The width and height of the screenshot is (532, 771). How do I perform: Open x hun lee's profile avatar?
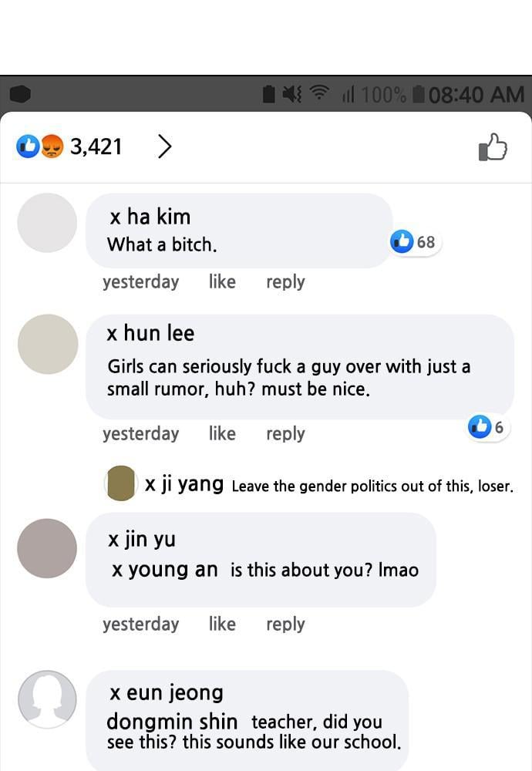(48, 344)
